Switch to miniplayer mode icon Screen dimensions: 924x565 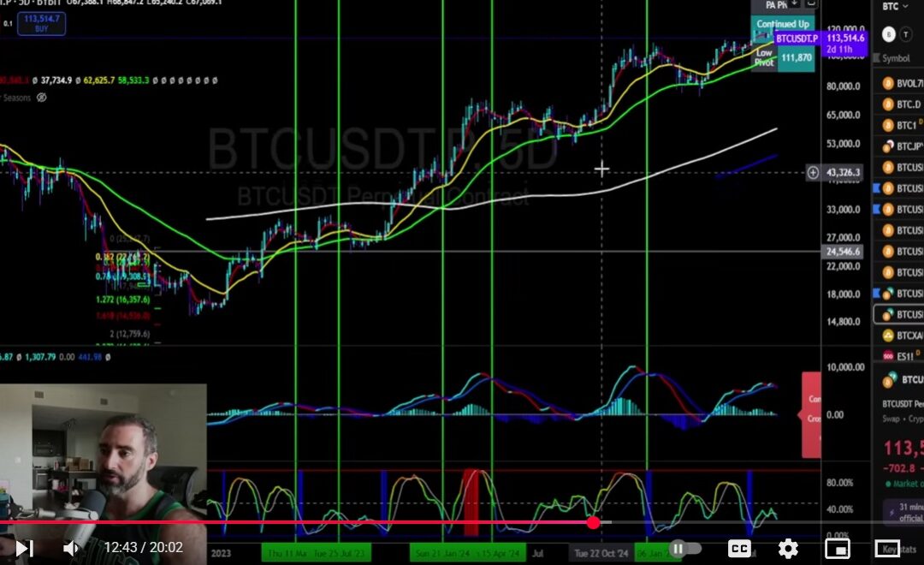click(x=837, y=549)
